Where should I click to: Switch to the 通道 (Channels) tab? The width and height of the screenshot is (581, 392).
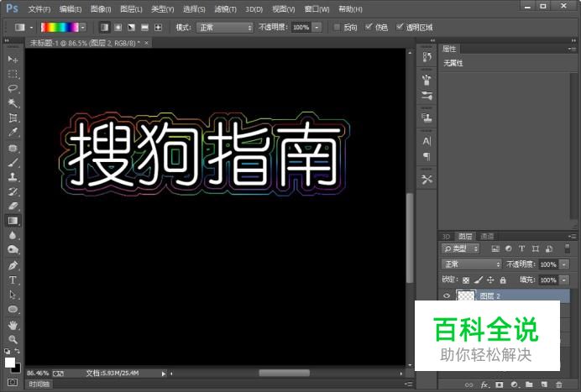(x=487, y=236)
